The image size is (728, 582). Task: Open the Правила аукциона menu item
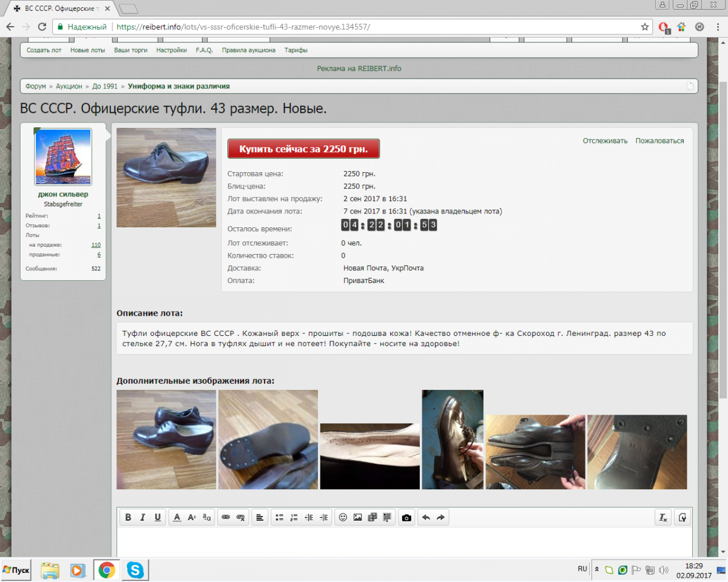(248, 50)
